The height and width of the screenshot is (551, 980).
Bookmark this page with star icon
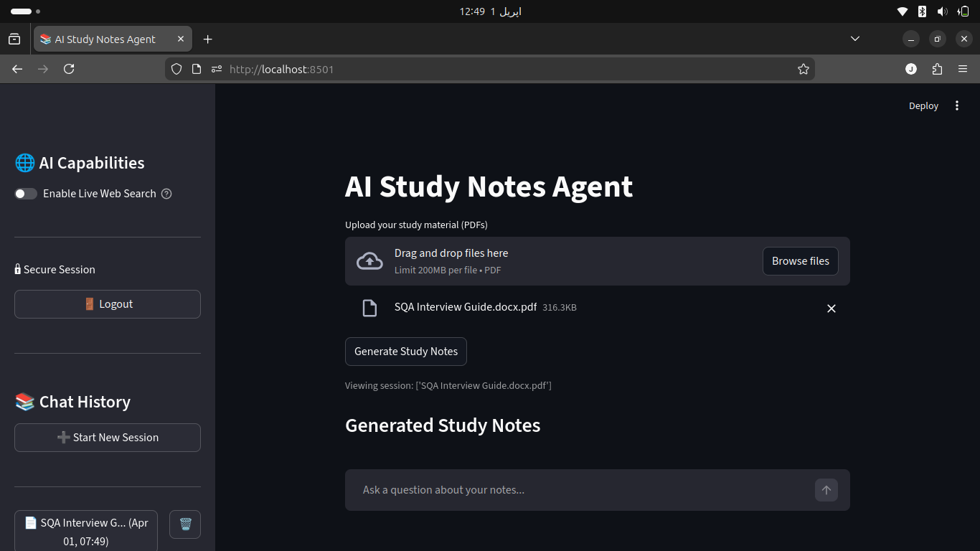point(804,69)
